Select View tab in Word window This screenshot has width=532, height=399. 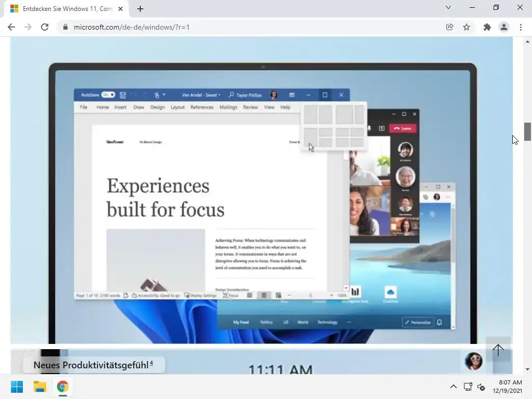coord(269,107)
